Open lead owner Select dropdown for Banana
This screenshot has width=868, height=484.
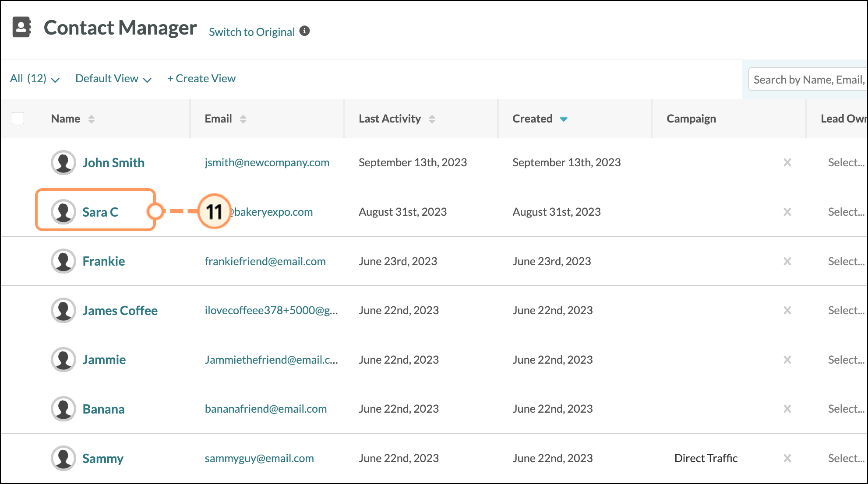[846, 409]
